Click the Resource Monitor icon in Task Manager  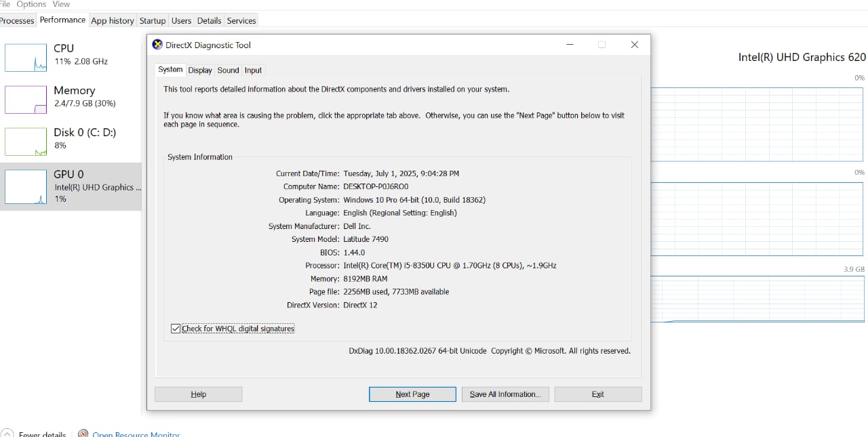tap(83, 434)
